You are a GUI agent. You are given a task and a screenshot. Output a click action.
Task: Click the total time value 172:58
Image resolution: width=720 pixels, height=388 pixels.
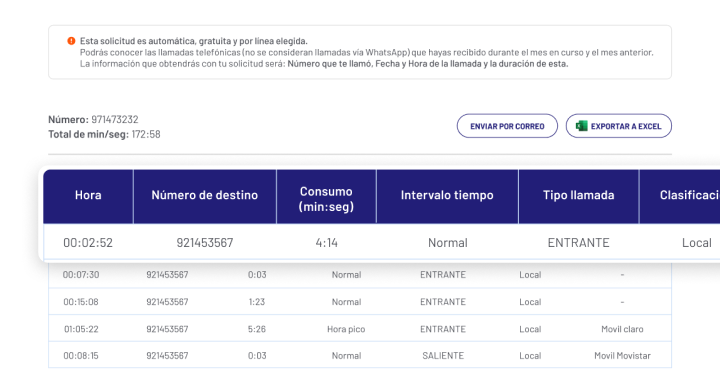tap(146, 134)
